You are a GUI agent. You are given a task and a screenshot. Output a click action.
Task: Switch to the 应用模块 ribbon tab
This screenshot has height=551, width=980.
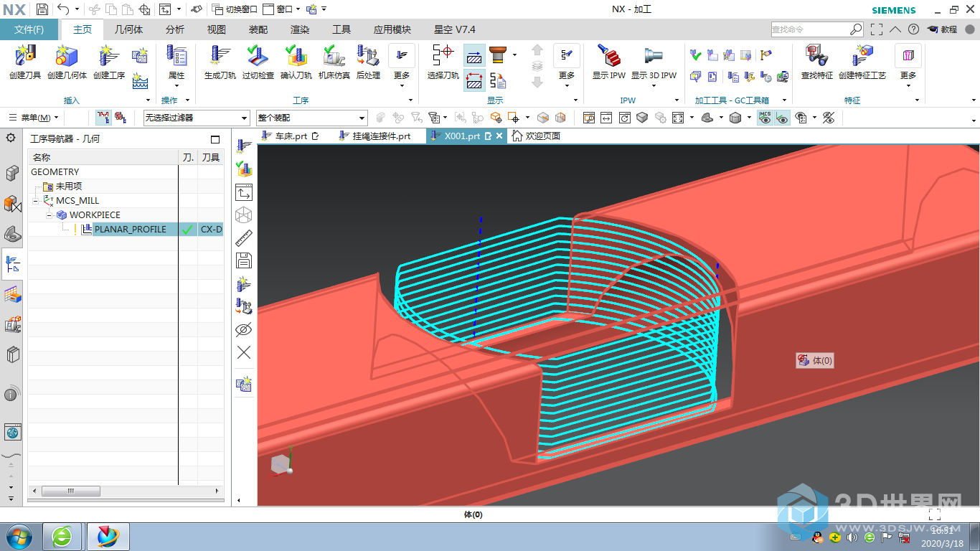(x=392, y=29)
